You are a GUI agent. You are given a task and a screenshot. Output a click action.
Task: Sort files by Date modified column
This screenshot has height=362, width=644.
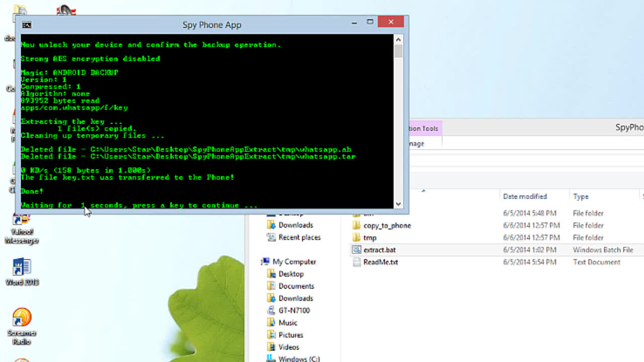(x=525, y=197)
